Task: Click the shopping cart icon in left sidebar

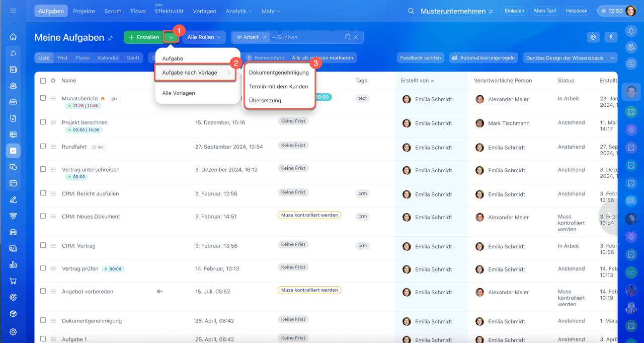Action: coord(13,281)
